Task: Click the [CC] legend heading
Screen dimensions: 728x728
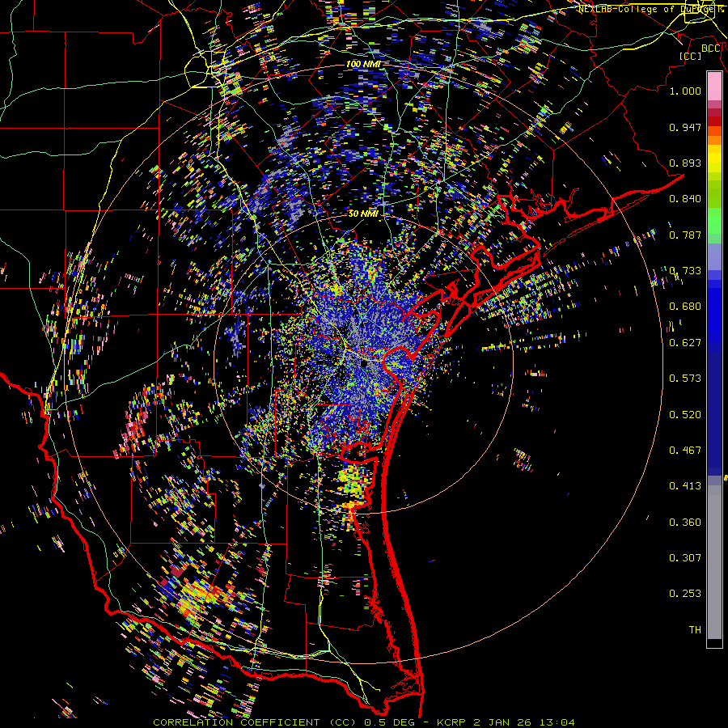Action: click(691, 56)
